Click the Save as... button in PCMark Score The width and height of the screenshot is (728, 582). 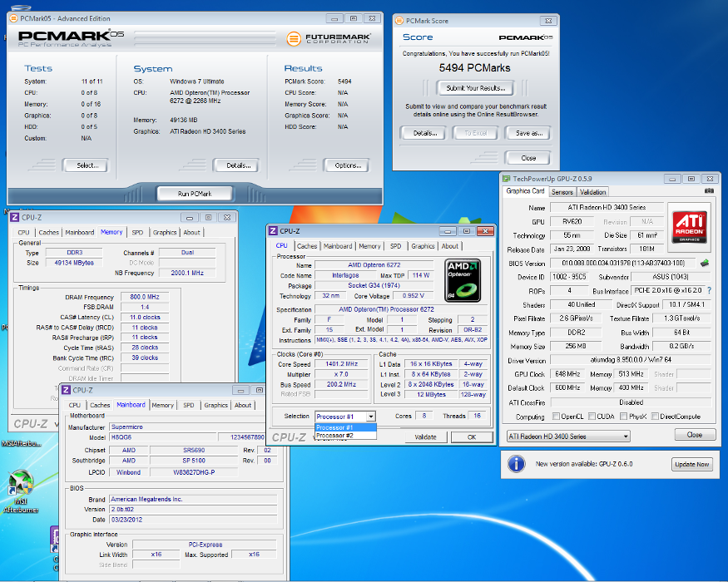(529, 133)
